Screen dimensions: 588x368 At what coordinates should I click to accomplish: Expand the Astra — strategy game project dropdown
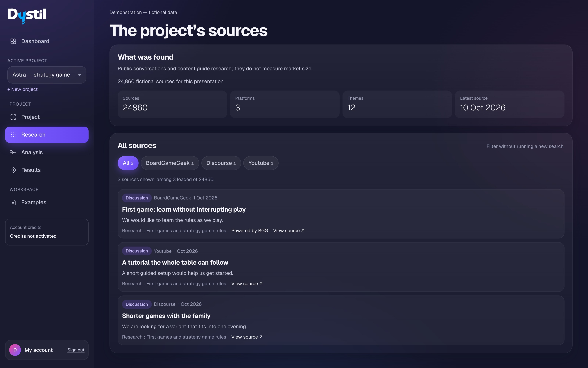point(47,75)
